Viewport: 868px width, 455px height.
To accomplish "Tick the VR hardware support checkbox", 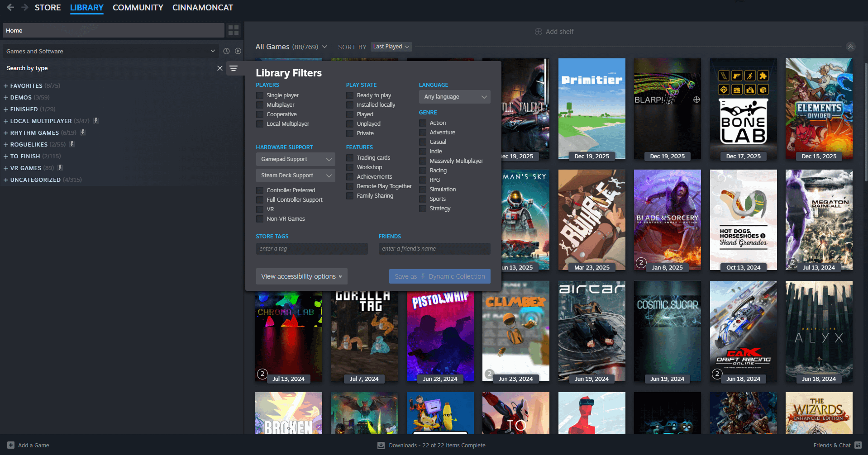I will point(260,209).
